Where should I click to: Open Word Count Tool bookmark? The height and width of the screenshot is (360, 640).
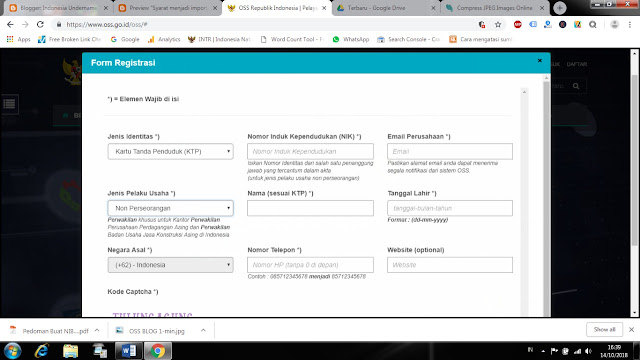(291, 39)
